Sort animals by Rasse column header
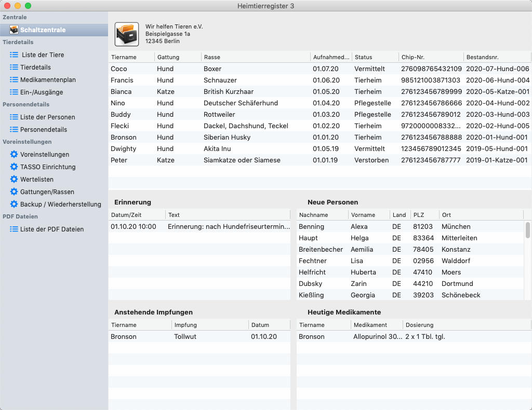 click(256, 57)
